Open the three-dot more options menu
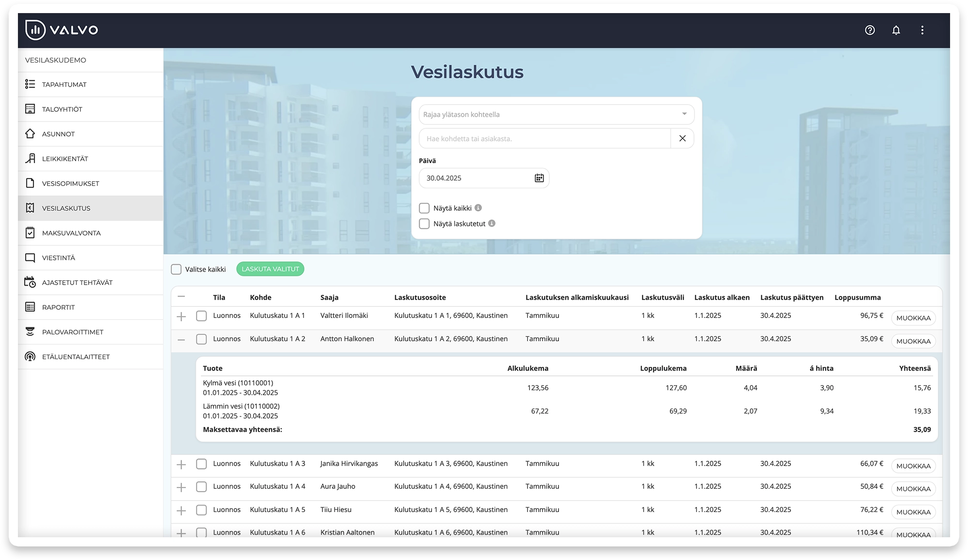Viewport: 968px width, 560px height. pyautogui.click(x=922, y=30)
